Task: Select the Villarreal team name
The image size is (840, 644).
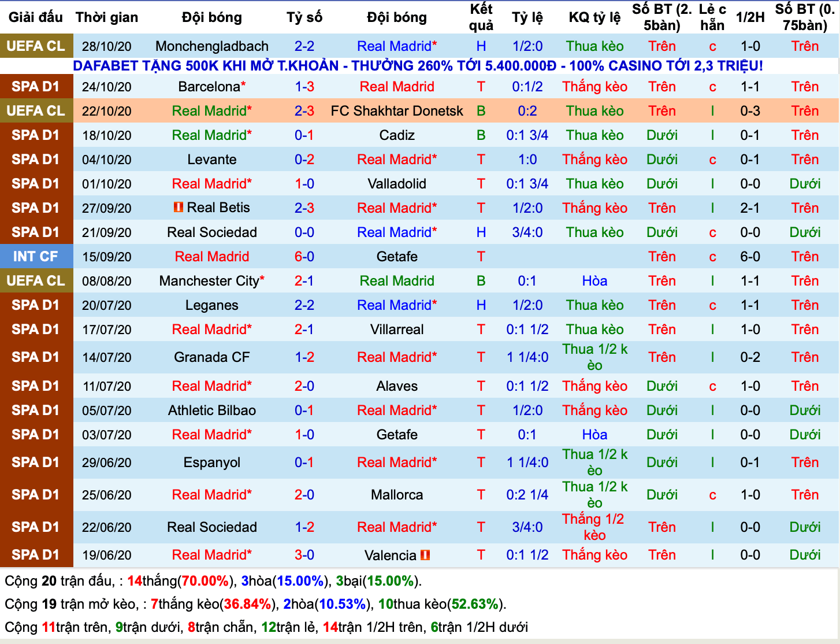Action: pos(397,330)
